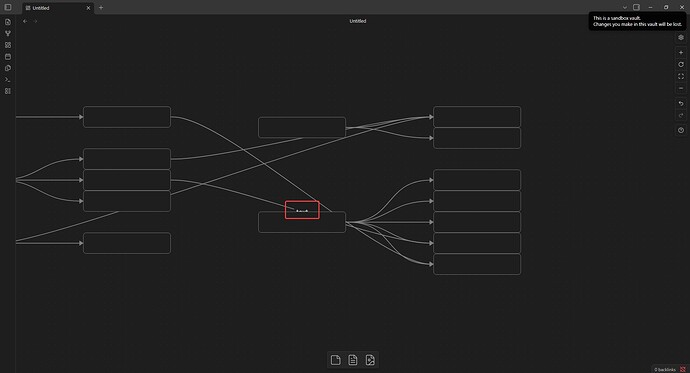Open canvas help icon
Viewport: 690px width, 373px height.
click(x=681, y=131)
